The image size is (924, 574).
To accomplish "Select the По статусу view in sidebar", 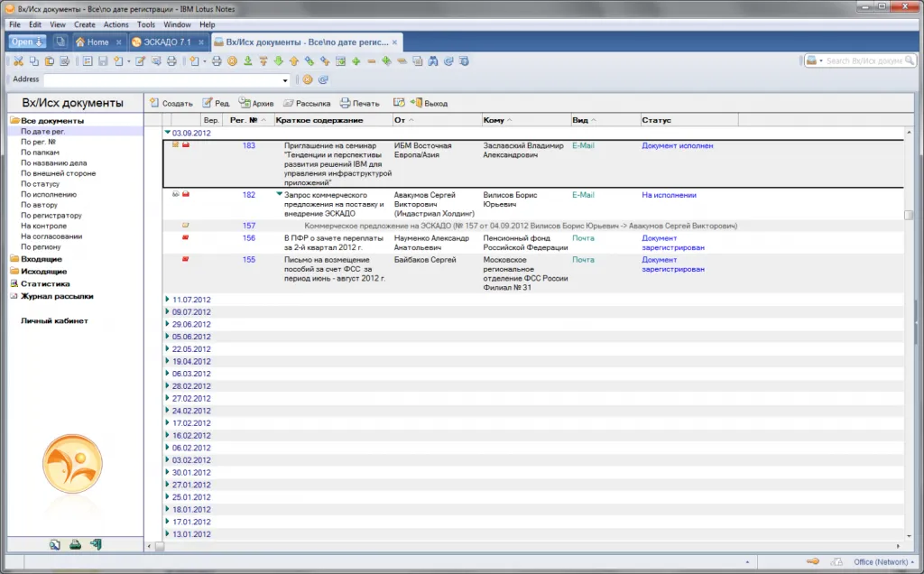I will click(40, 184).
